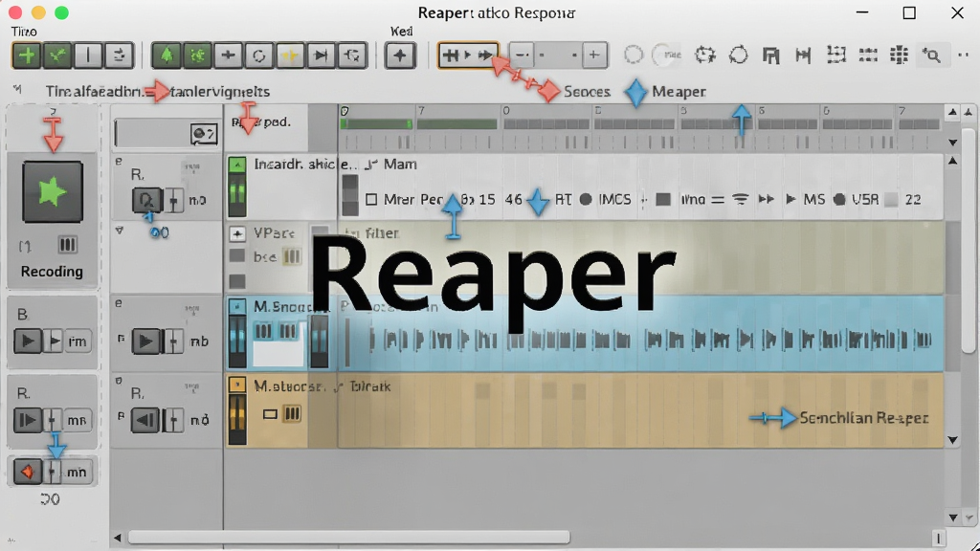Toggle the green arm button on Incardr track

coord(237,165)
